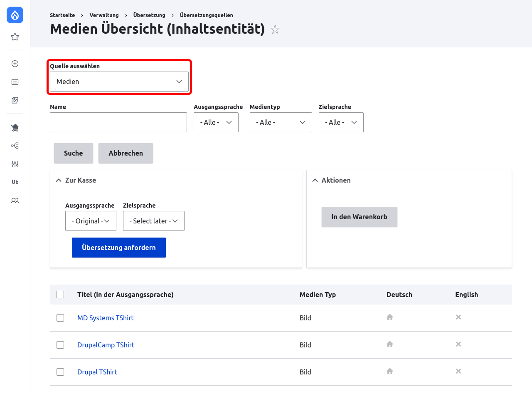Open the Content section icon in sidebar
The height and width of the screenshot is (394, 532).
(15, 82)
